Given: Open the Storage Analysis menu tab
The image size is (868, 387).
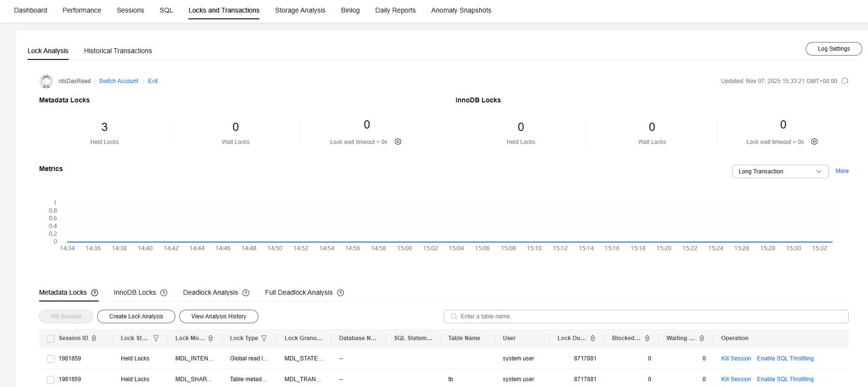Looking at the screenshot, I should (x=300, y=10).
